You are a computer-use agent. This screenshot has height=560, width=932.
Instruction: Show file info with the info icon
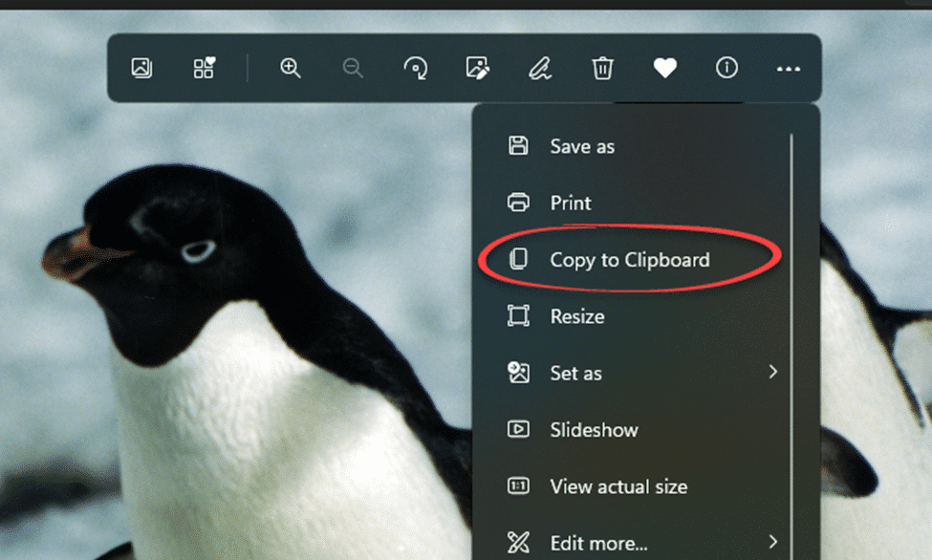(x=726, y=68)
